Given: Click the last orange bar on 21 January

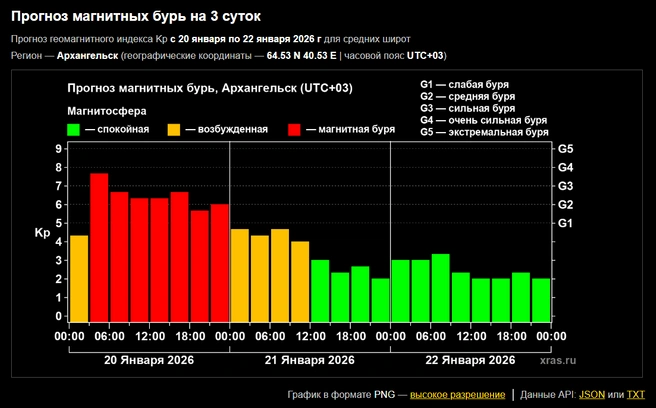Looking at the screenshot, I should 300,282.
